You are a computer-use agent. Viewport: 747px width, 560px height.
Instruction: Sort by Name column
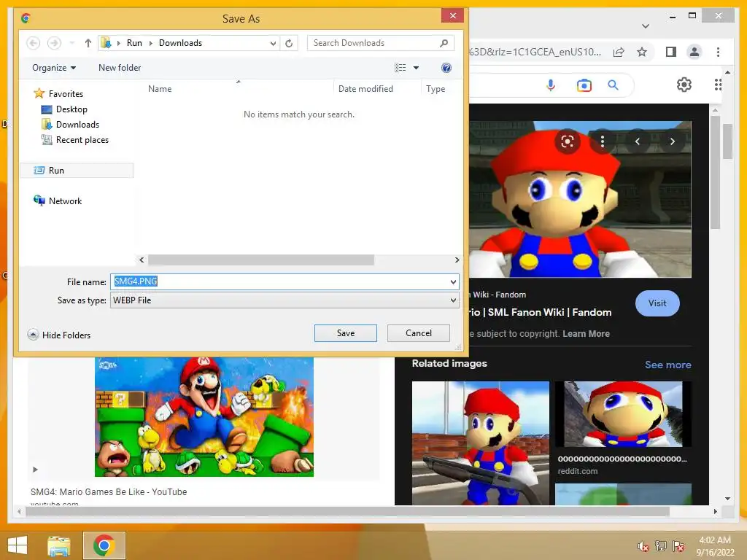[160, 88]
